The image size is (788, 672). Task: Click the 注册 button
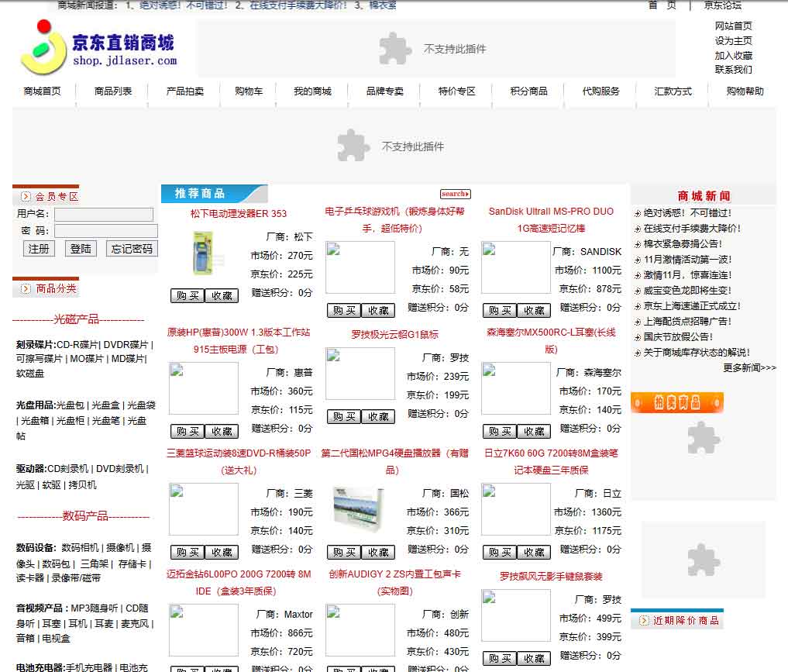(39, 249)
